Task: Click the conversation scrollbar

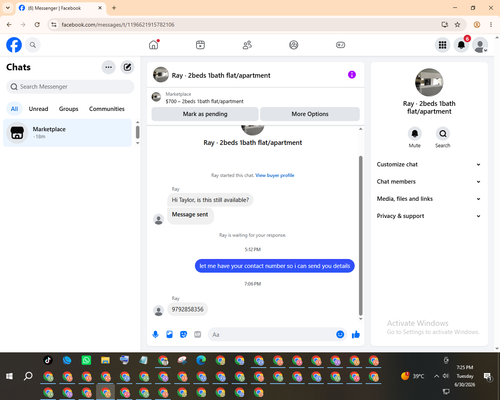Action: (x=360, y=235)
